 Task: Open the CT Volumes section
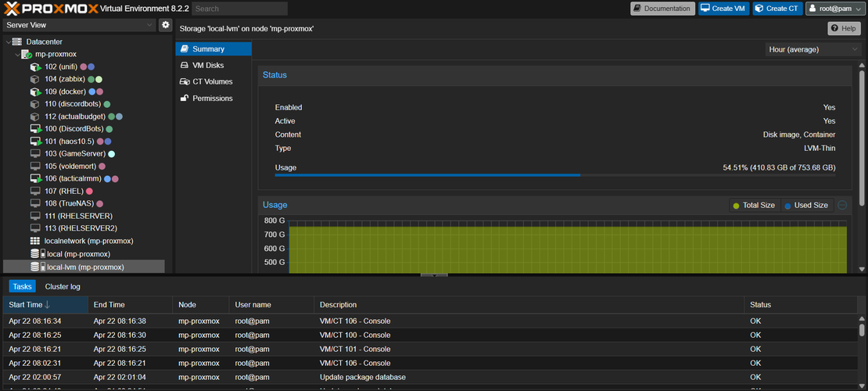point(213,81)
